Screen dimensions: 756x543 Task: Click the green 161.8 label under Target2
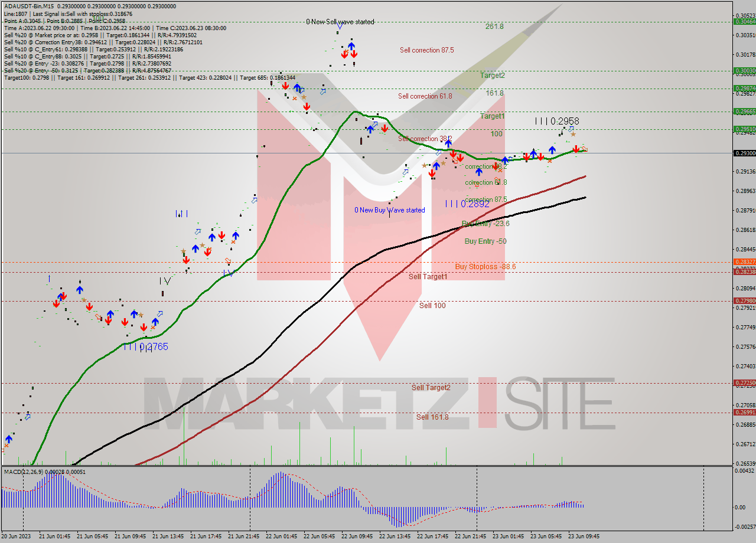coord(495,93)
